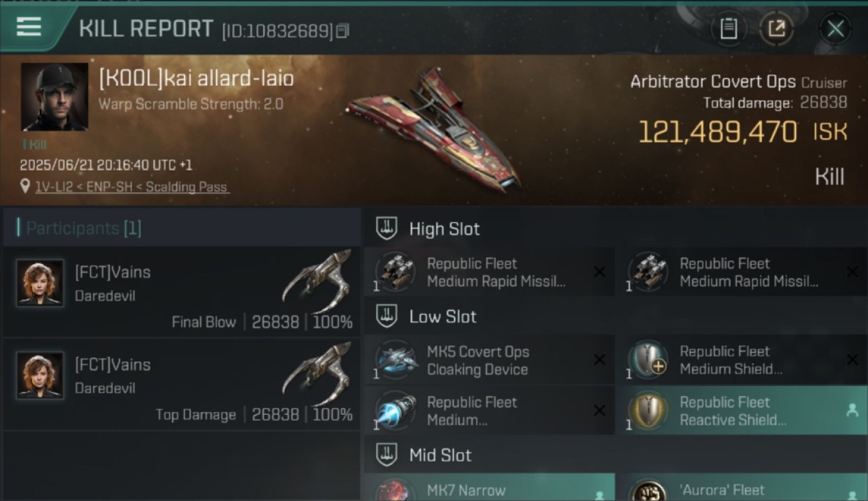The image size is (868, 501).
Task: Select Vains Final Blow participant row
Action: [x=182, y=292]
